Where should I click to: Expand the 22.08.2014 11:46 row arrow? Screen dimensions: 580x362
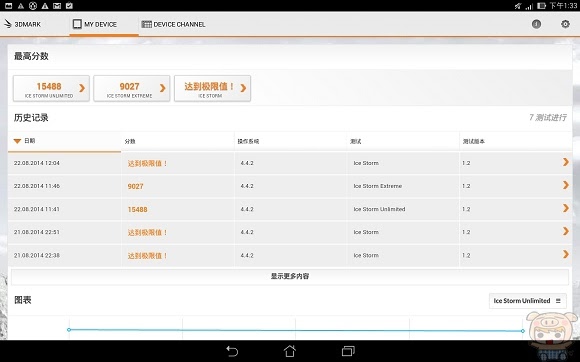coord(566,185)
